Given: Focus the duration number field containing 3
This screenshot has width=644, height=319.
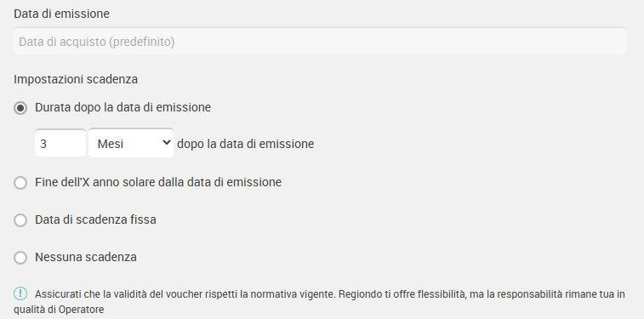Looking at the screenshot, I should 60,143.
